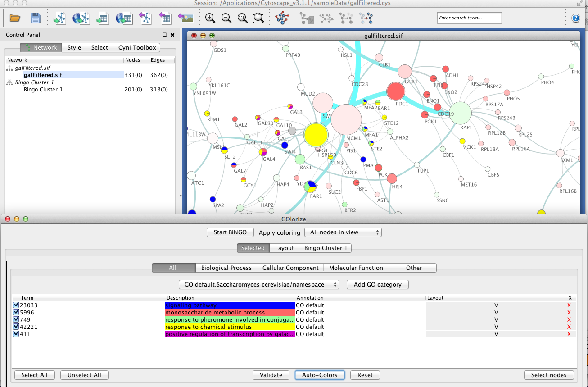Click Unselect All button

pos(85,375)
